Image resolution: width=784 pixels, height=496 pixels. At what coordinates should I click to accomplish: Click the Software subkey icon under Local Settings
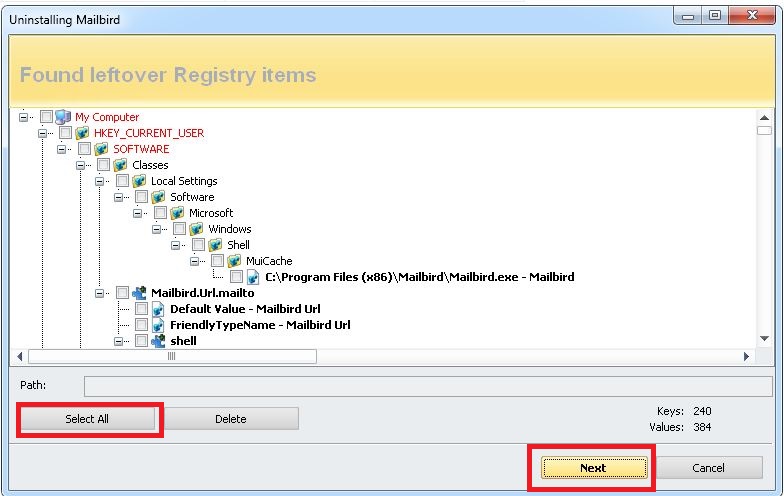tap(158, 197)
